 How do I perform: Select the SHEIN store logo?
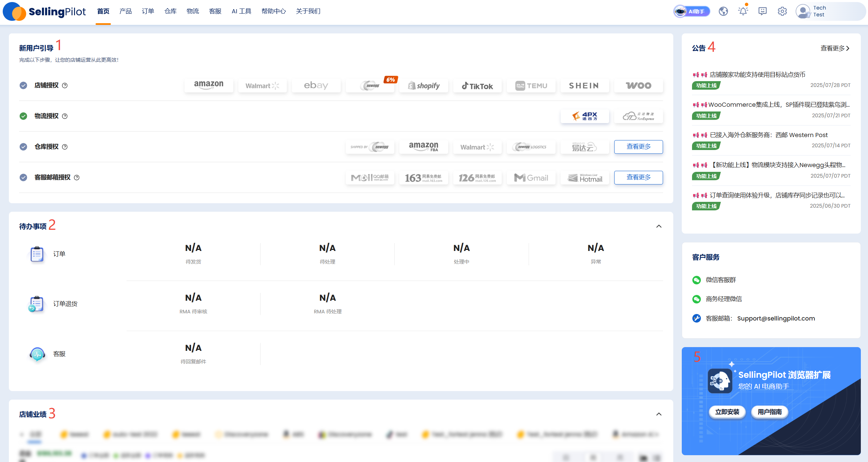coord(585,86)
